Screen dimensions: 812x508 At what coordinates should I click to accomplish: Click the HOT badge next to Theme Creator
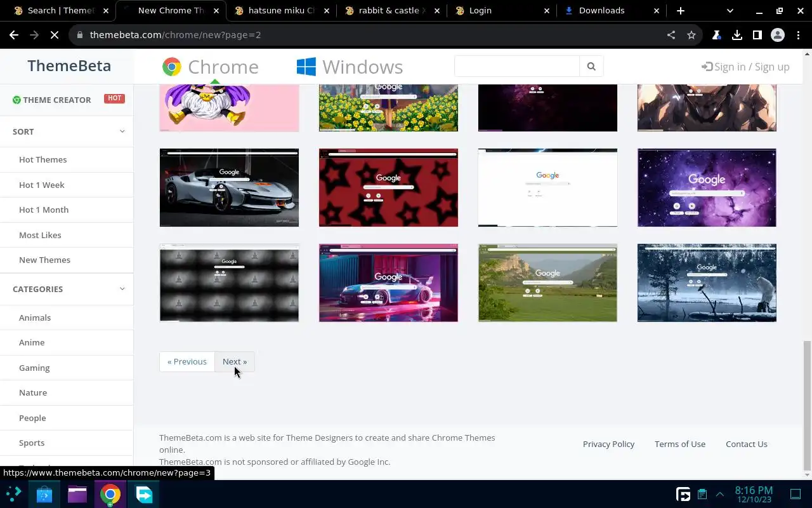point(114,98)
